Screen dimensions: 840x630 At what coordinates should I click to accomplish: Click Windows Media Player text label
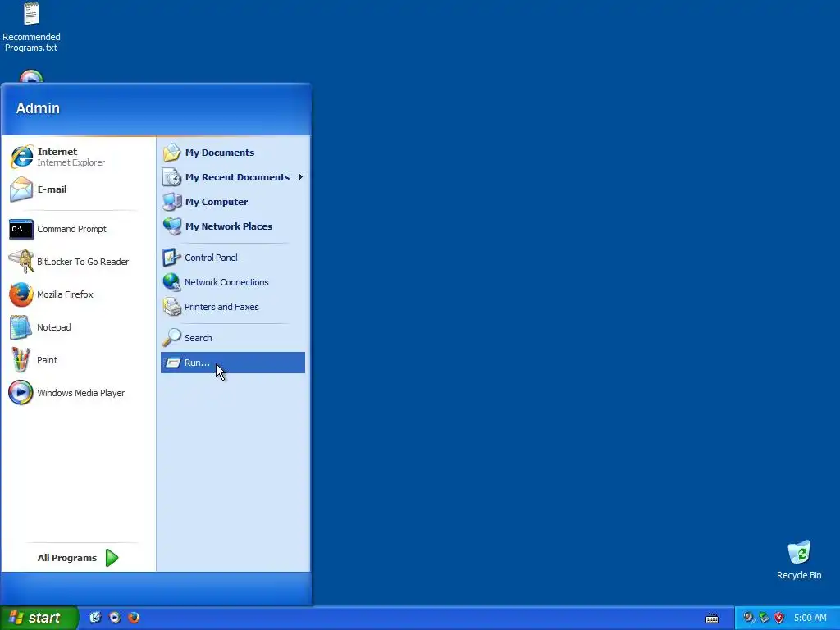pyautogui.click(x=81, y=393)
